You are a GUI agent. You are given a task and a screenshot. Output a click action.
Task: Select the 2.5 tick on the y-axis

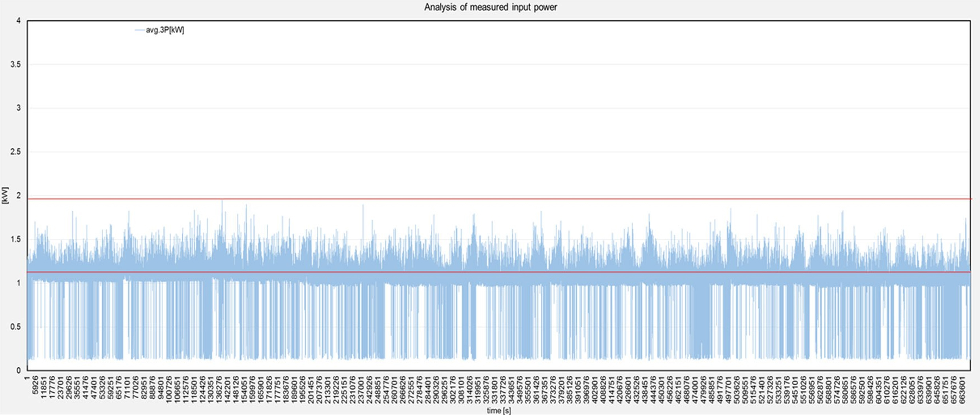(x=16, y=152)
